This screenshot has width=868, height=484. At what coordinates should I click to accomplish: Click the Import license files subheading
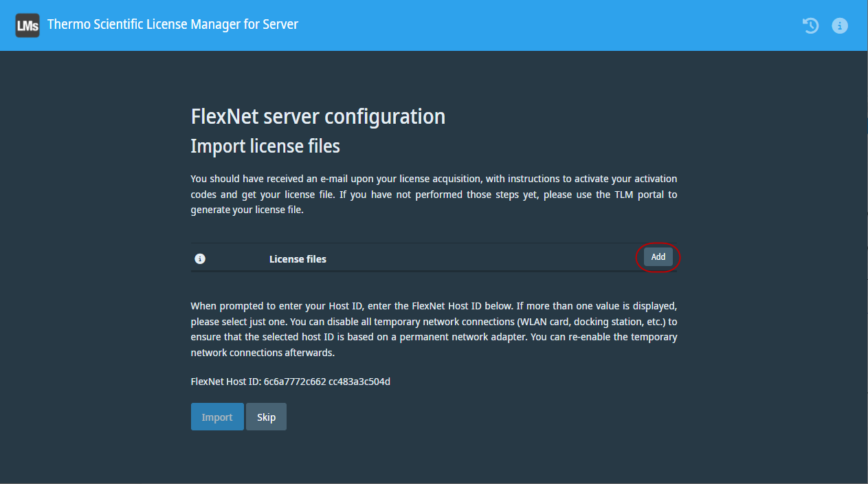265,146
